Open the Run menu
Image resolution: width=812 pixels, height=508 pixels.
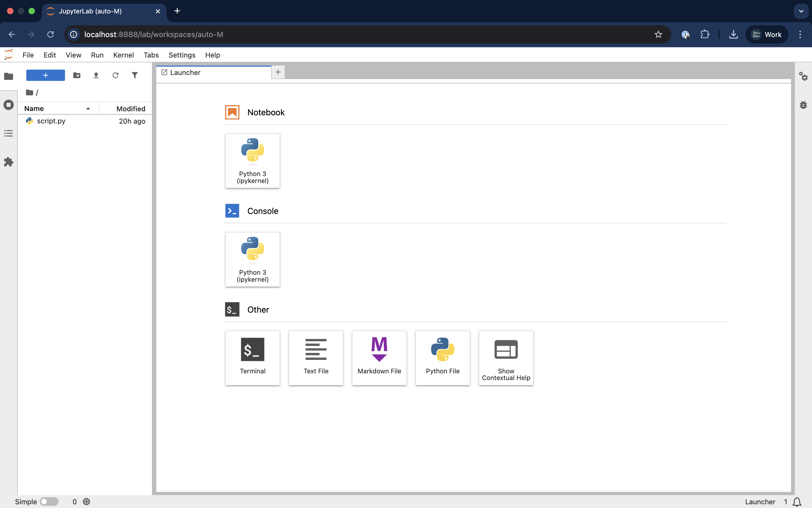[x=97, y=55]
